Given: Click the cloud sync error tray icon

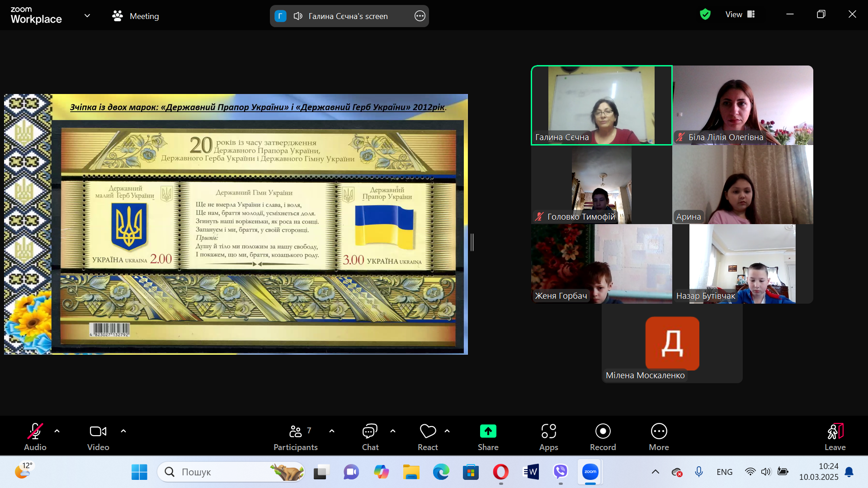Looking at the screenshot, I should (677, 472).
